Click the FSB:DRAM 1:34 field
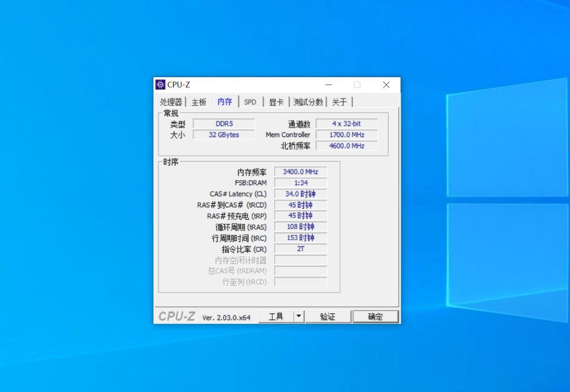This screenshot has width=570, height=392. tap(300, 183)
